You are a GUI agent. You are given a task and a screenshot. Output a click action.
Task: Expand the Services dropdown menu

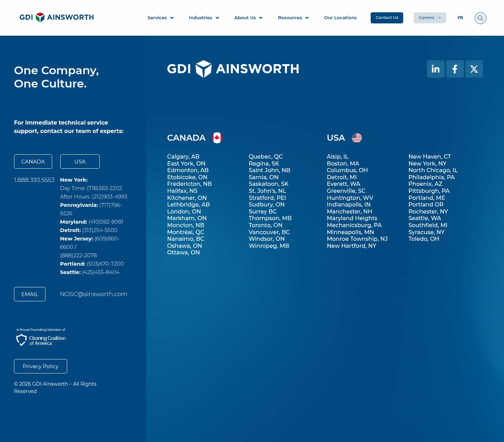(160, 17)
